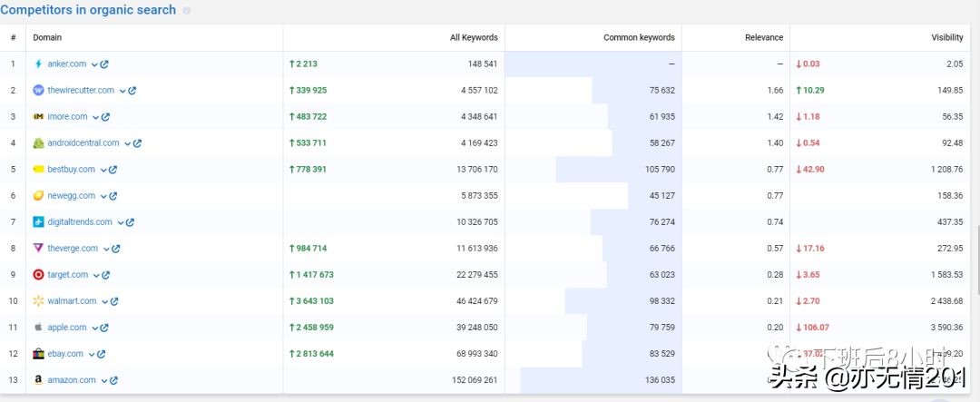Sort by the Visibility column header
The width and height of the screenshot is (980, 402).
click(946, 37)
